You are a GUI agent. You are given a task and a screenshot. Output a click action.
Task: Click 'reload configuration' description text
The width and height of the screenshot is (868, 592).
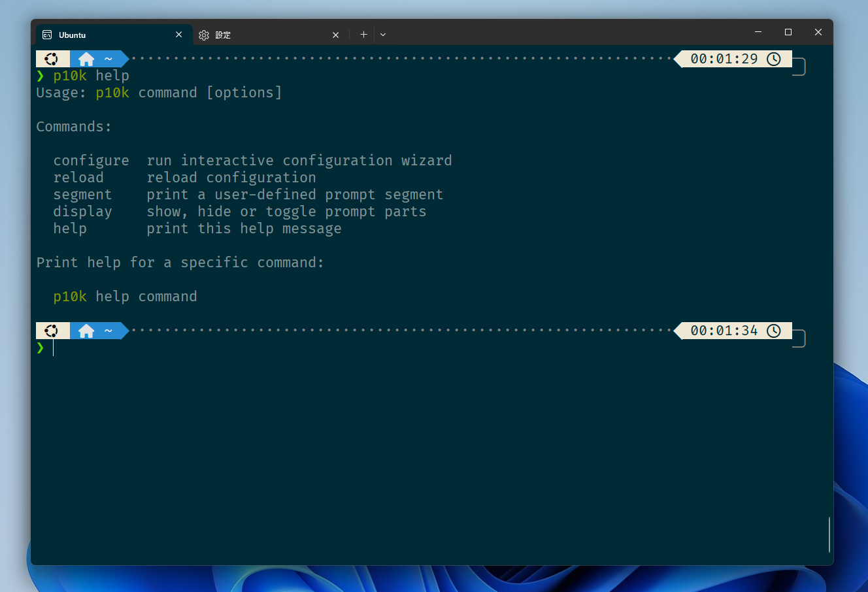[231, 178]
